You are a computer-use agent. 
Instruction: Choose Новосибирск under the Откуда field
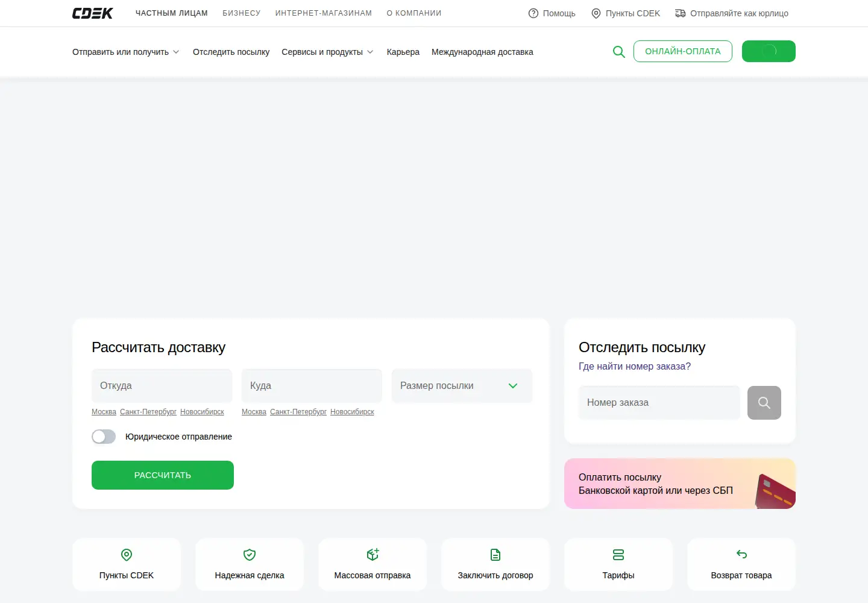point(202,412)
